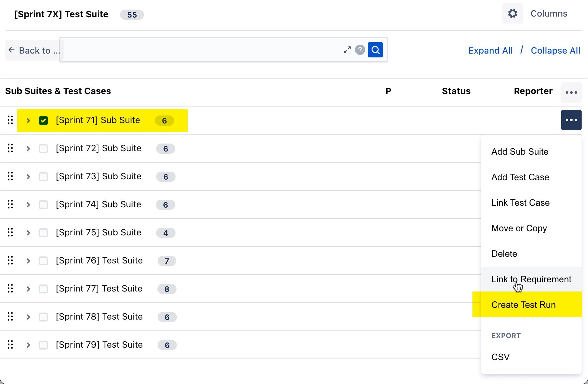Click the Reporter column header
The width and height of the screenshot is (588, 384).
click(533, 91)
